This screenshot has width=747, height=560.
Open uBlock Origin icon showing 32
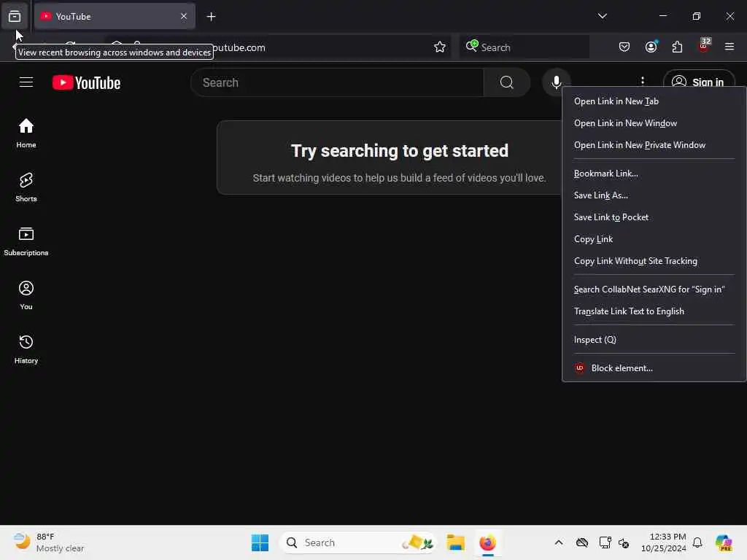coord(704,47)
